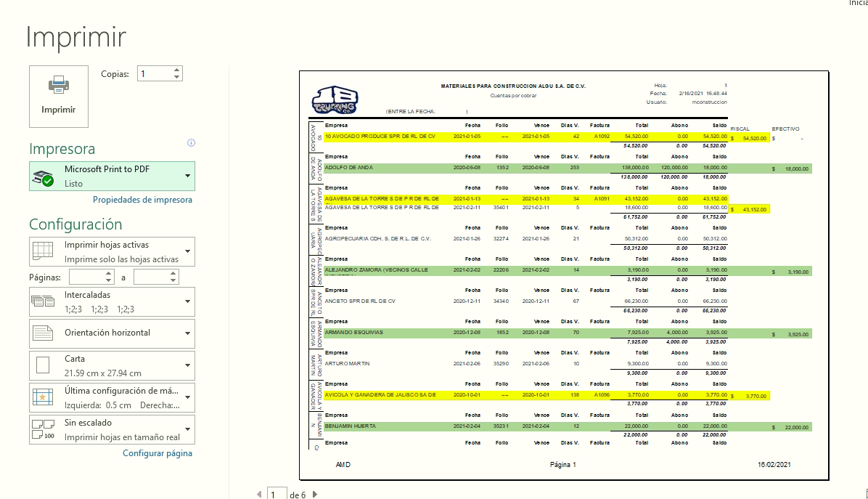The image size is (868, 499).
Task: Go to previous preview page arrow
Action: [x=258, y=494]
